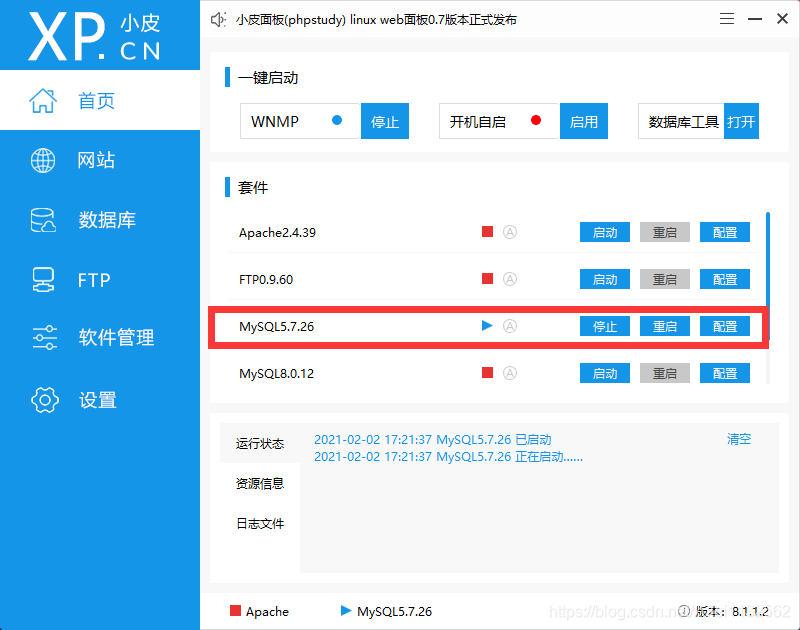Select the MySQL8.0.12 row label
Image resolution: width=800 pixels, height=630 pixels.
tap(276, 373)
